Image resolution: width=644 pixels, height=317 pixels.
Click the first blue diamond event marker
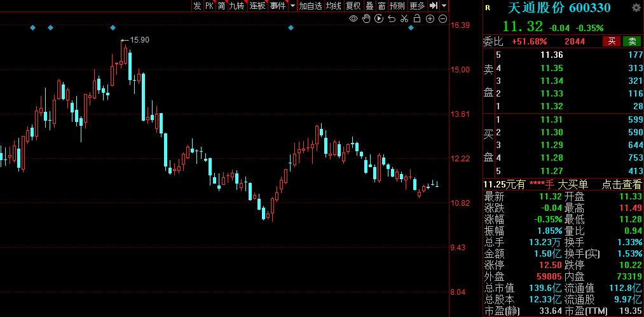33,27
